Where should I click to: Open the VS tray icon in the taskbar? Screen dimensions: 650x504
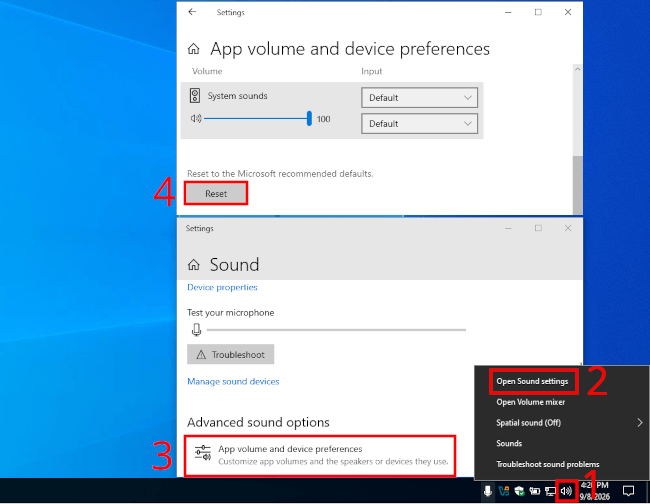(x=504, y=491)
